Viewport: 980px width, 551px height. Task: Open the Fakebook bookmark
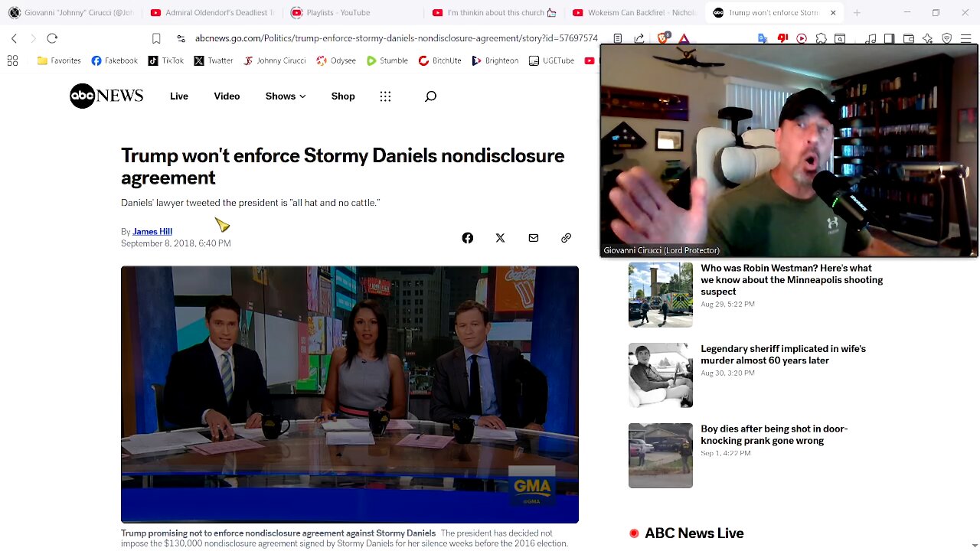[x=115, y=60]
